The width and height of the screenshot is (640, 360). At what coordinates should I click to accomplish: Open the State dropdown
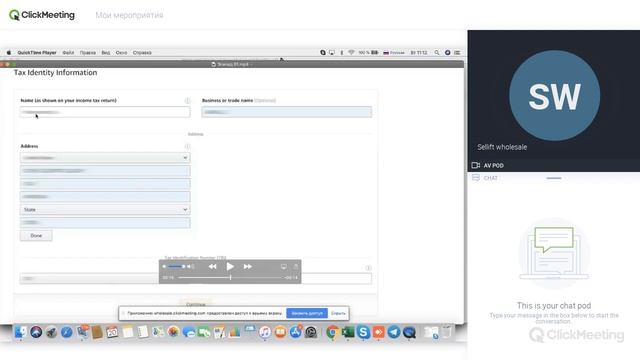(x=105, y=209)
